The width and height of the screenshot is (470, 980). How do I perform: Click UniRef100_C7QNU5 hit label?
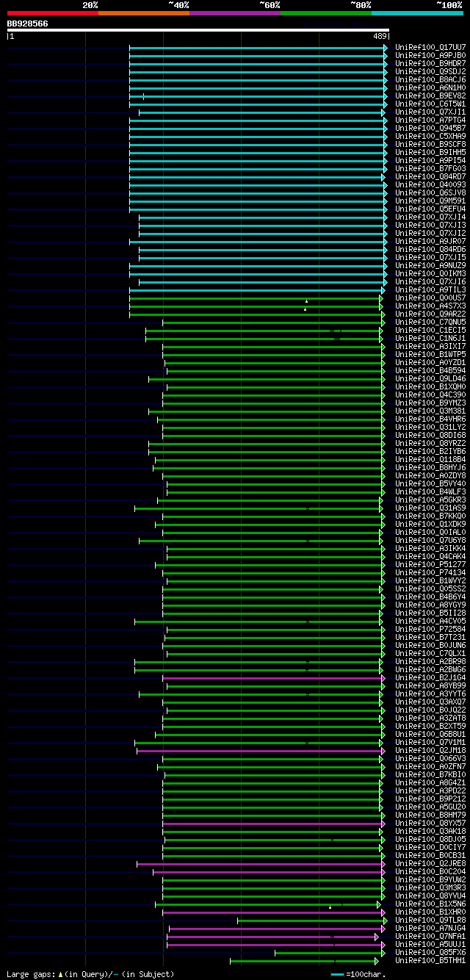(430, 322)
